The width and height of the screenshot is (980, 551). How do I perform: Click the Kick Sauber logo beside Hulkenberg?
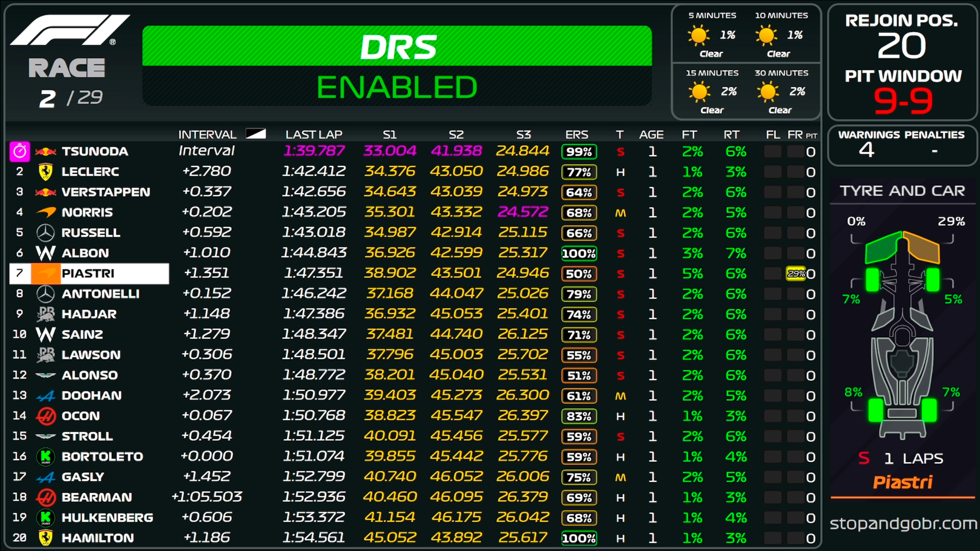(45, 518)
